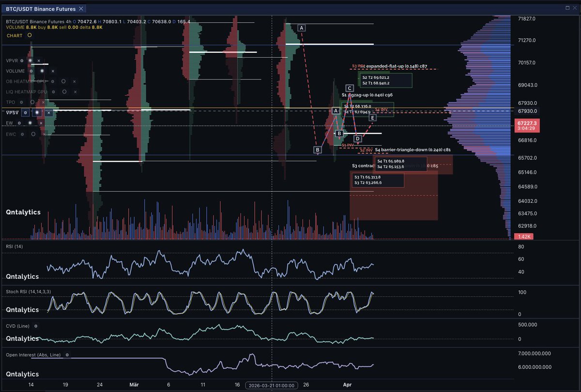Toggle EW indicator visibility circle
The image size is (581, 392).
click(30, 123)
